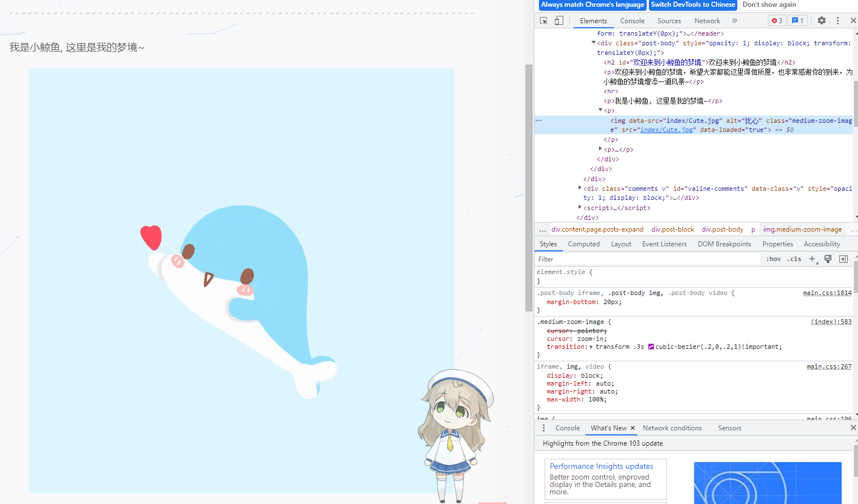Toggle the computed styles sidebar icon
This screenshot has height=504, width=858.
point(843,259)
